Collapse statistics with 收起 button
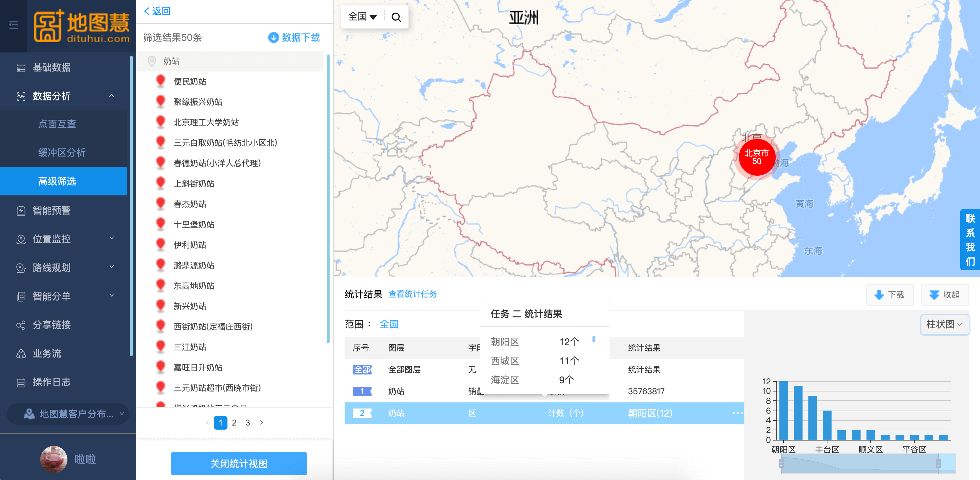 pos(945,295)
